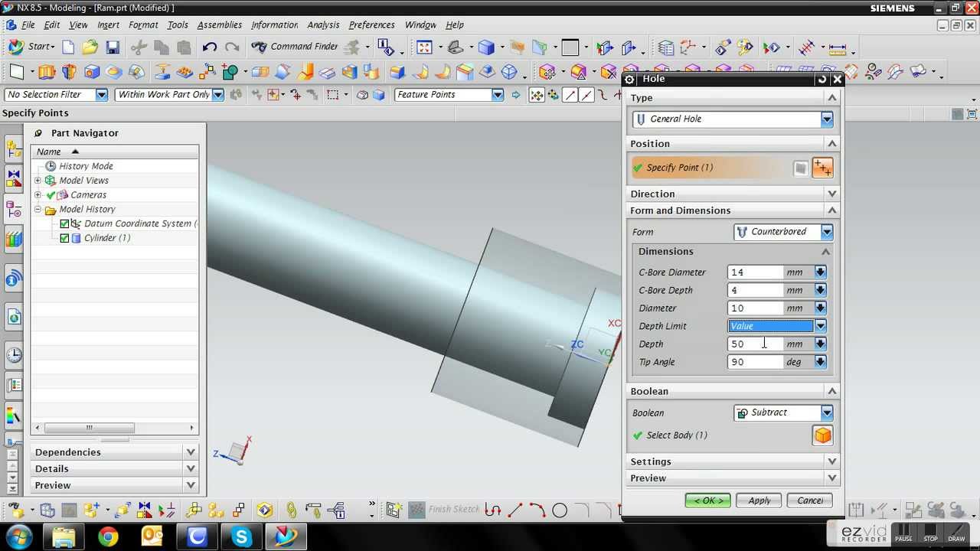
Task: Reset the Hole dialog
Action: (822, 79)
